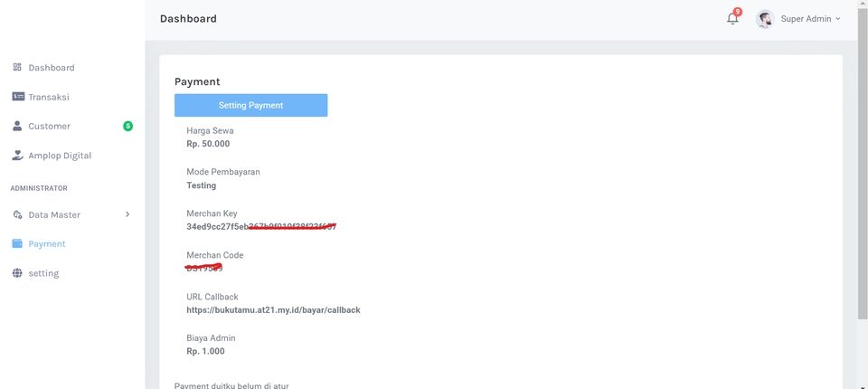This screenshot has width=868, height=389.
Task: Click the Data Master menu label
Action: 54,215
